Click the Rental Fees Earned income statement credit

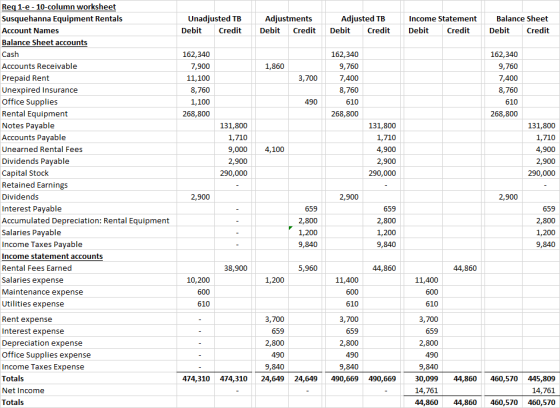pyautogui.click(x=460, y=268)
